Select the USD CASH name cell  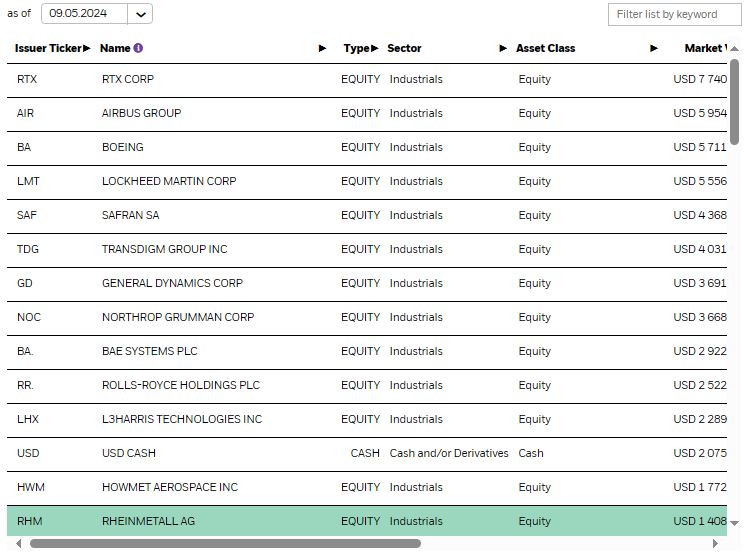[x=129, y=453]
